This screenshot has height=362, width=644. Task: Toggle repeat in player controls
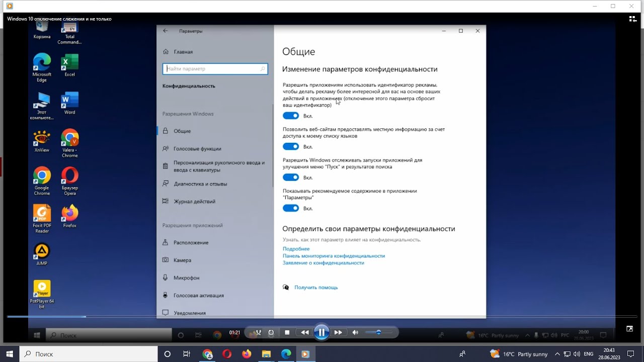[271, 332]
